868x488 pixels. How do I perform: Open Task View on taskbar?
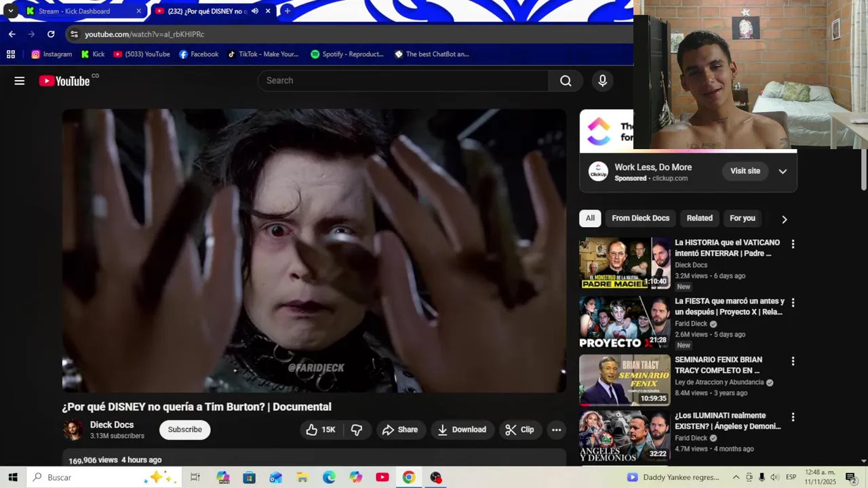point(195,477)
